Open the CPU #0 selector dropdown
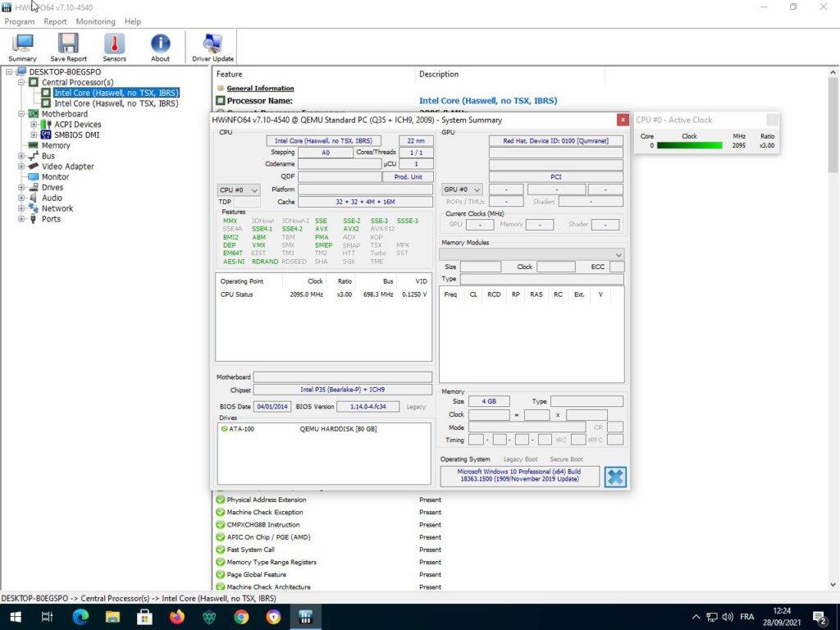 239,190
